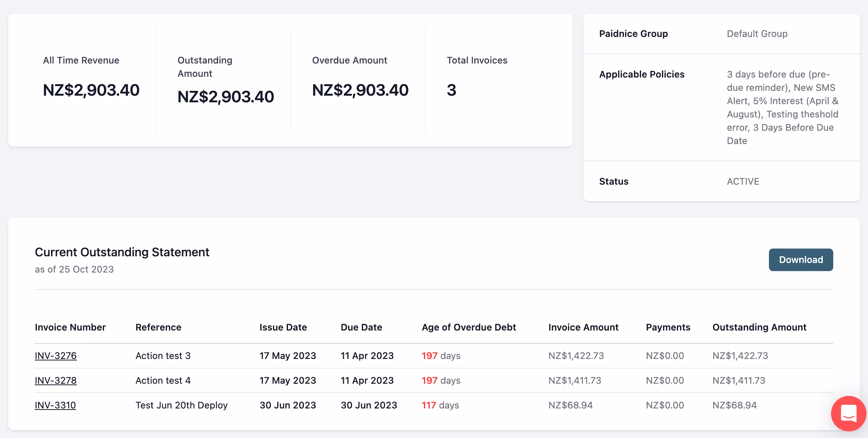Download the current outstanding statement
The image size is (868, 438).
(801, 260)
